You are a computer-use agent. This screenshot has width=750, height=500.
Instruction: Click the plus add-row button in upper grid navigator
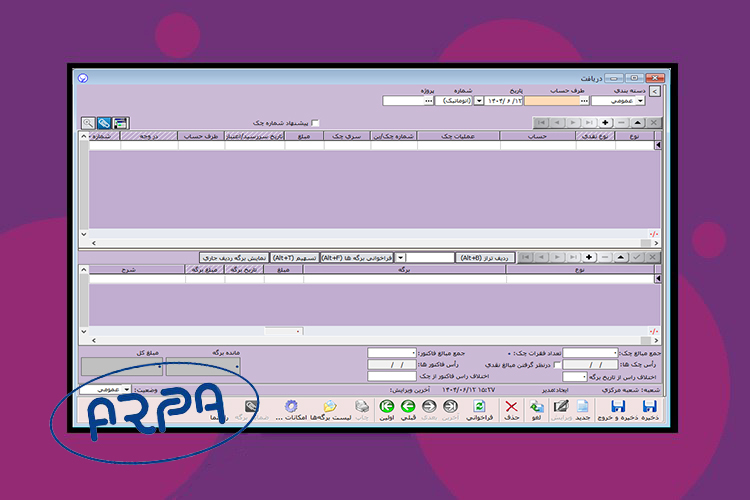(605, 122)
